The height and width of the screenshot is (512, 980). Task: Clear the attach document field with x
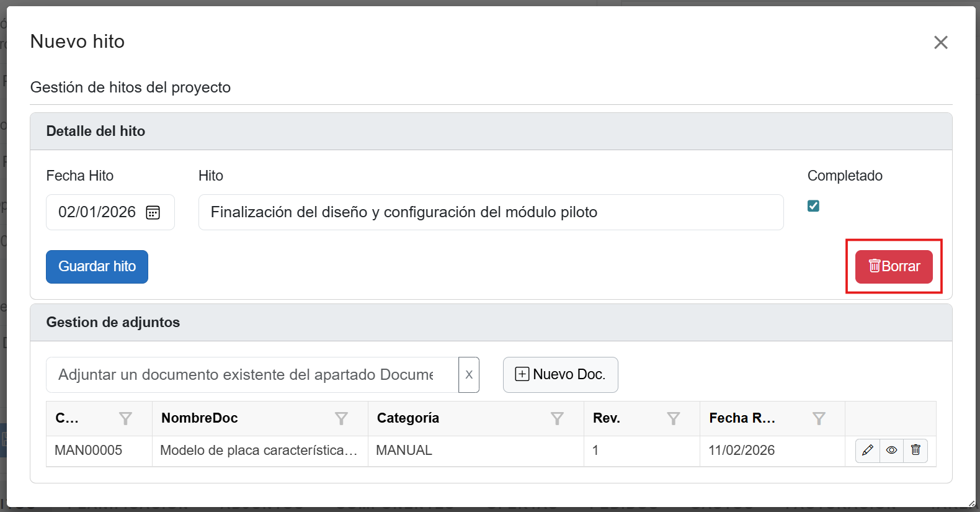[469, 375]
